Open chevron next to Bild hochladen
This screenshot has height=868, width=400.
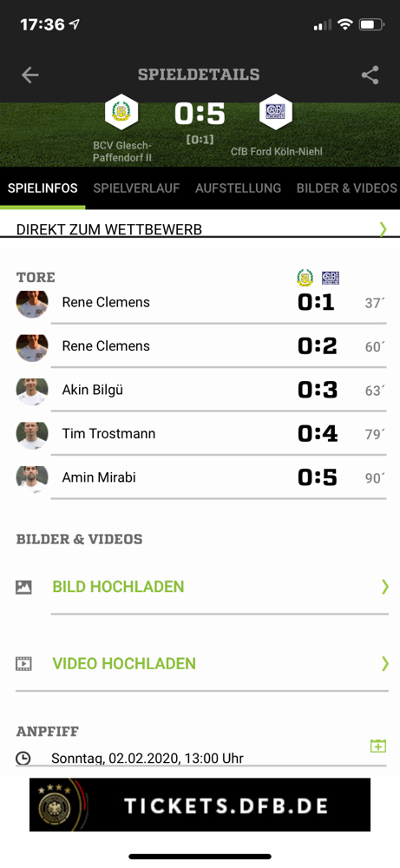[x=385, y=587]
